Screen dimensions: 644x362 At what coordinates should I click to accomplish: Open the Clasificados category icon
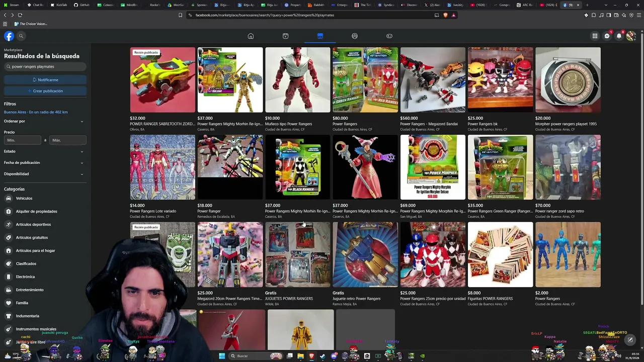[9, 263]
